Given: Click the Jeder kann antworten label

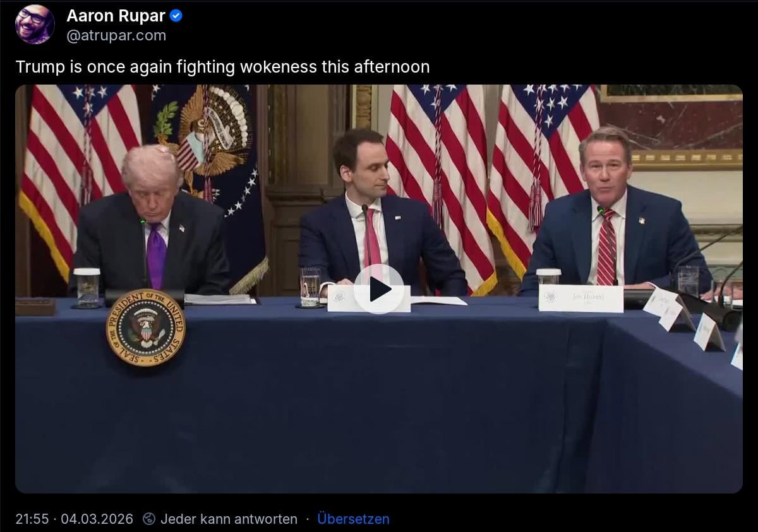Looking at the screenshot, I should pos(229,519).
